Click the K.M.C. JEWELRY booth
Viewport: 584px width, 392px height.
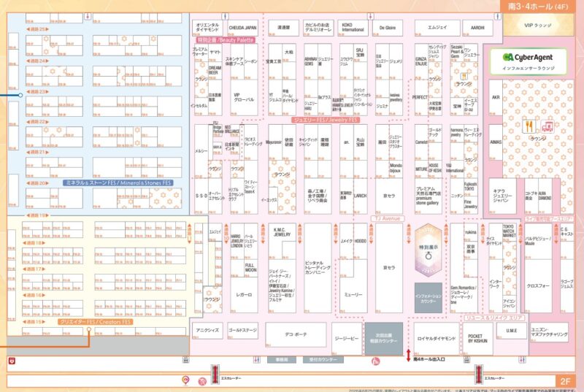click(x=282, y=233)
